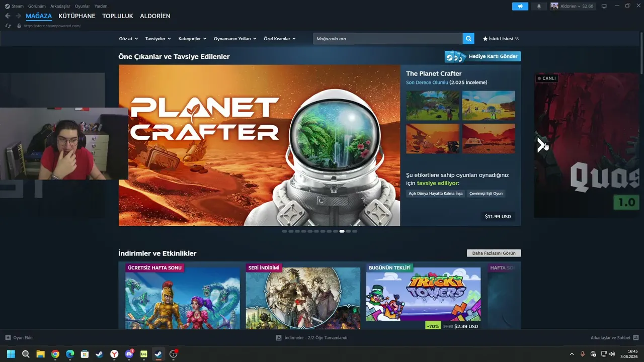Click the Arkadaşlar ve Sohbet link
644x362 pixels.
tap(610, 338)
